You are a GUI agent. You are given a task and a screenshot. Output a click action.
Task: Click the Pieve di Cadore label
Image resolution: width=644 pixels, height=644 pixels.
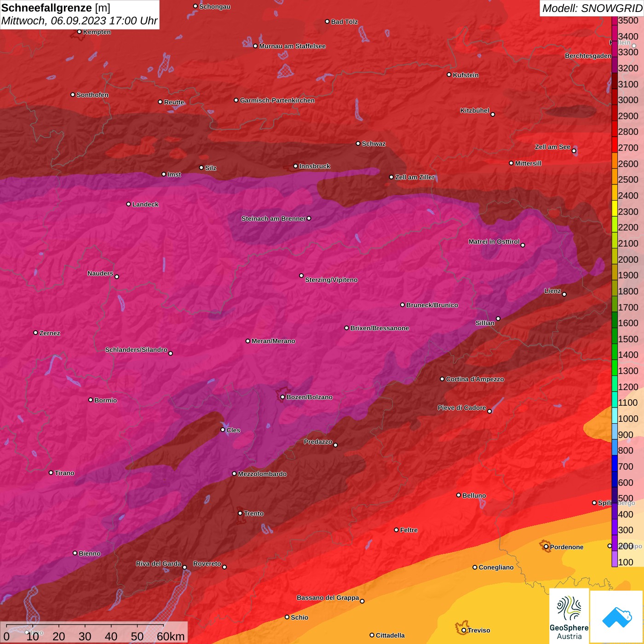(462, 408)
